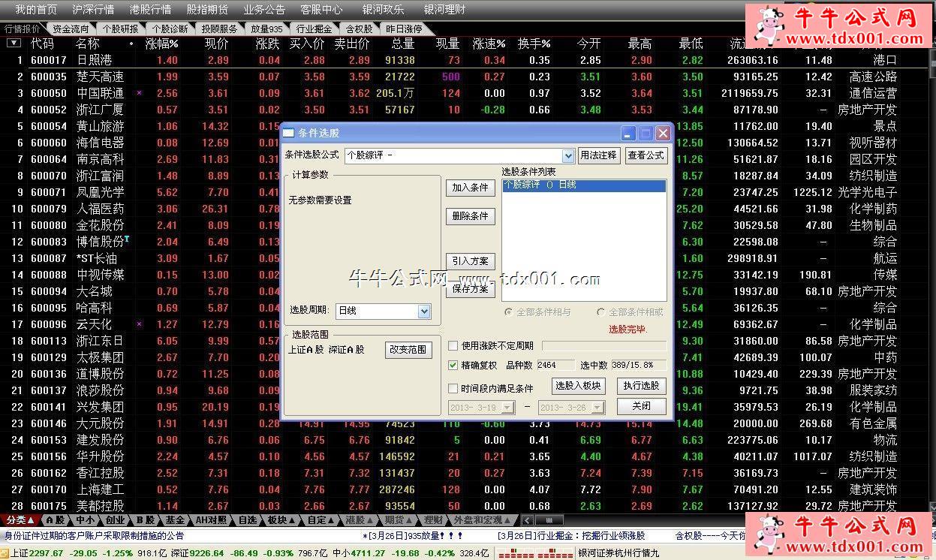
Task: Expand the 港股 bottom dropdown tab
Action: [x=360, y=519]
